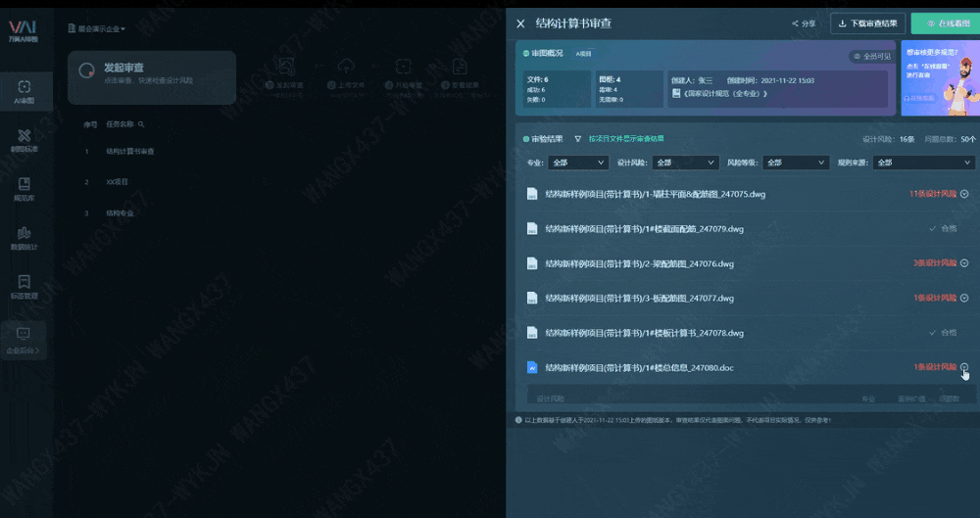980x518 pixels.
Task: Open the 规则来源 dropdown filter
Action: (x=923, y=163)
